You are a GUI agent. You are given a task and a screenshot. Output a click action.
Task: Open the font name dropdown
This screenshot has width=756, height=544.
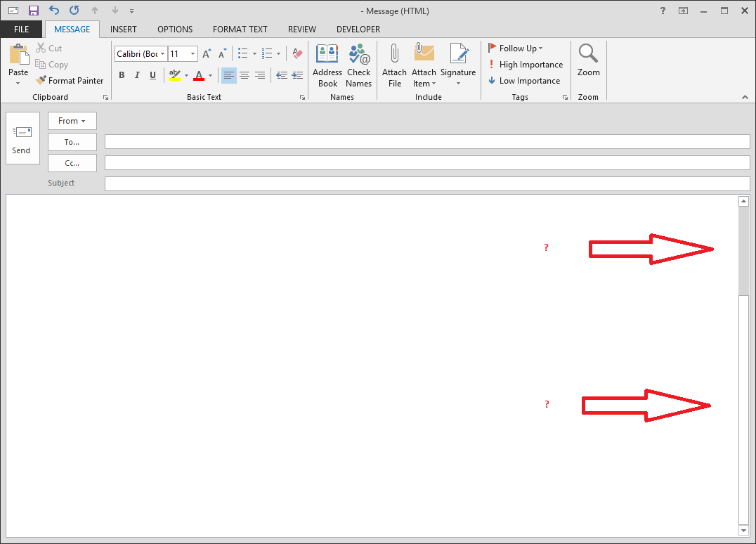(x=163, y=54)
